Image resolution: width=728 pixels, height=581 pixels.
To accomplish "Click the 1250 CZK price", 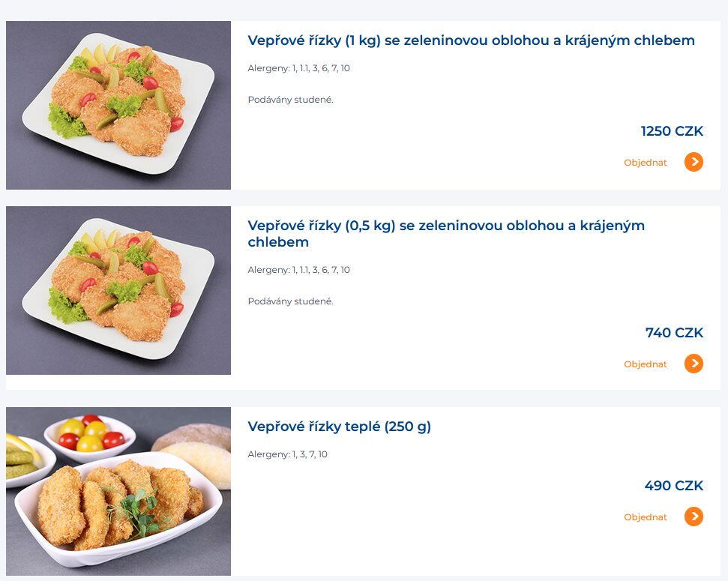I will [x=672, y=131].
